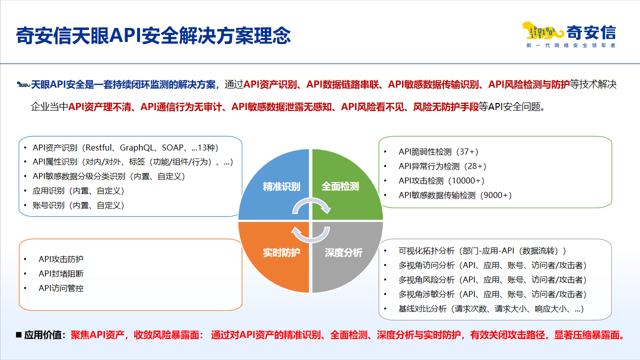Click bullet 多视角风险分析

(493, 280)
